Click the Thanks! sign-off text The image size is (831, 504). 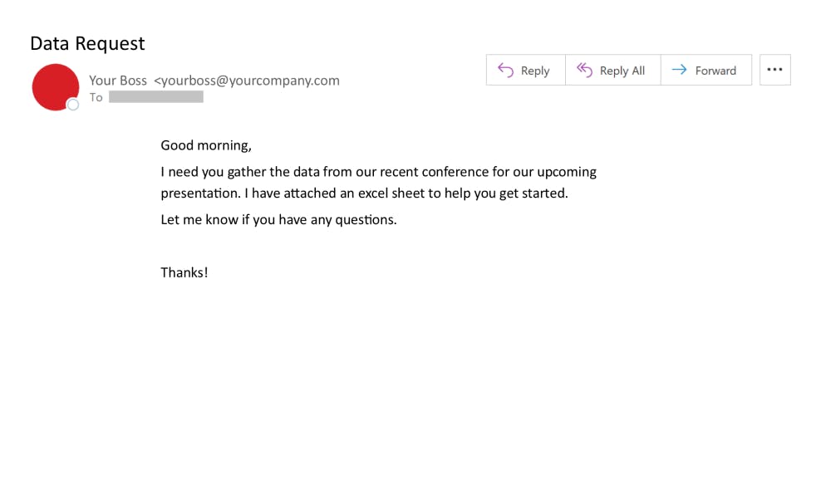tap(184, 272)
